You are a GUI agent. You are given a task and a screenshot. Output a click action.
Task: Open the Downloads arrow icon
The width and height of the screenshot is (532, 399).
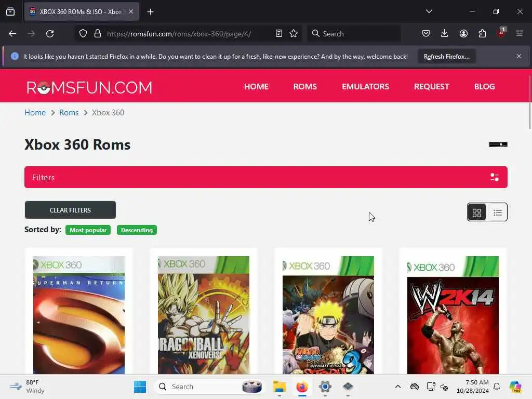pyautogui.click(x=445, y=34)
